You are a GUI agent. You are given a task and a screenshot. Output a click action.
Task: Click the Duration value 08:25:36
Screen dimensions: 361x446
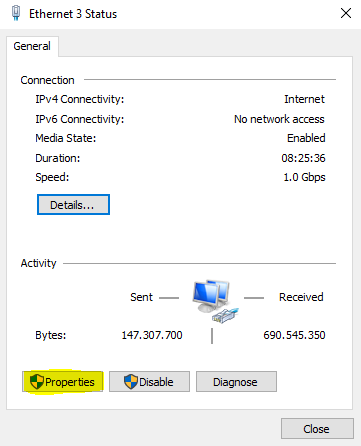tap(303, 158)
